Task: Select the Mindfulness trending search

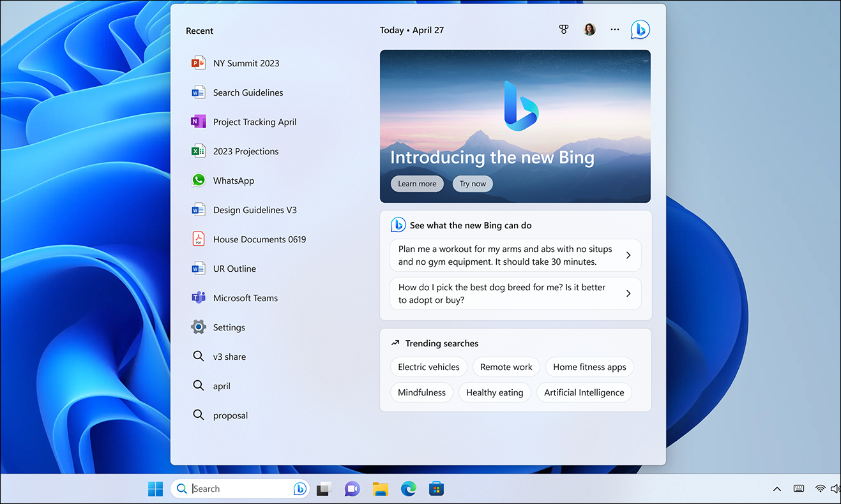Action: pyautogui.click(x=421, y=392)
